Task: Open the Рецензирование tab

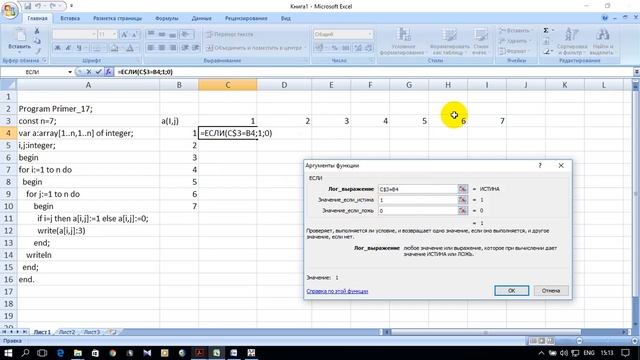Action: click(x=246, y=18)
